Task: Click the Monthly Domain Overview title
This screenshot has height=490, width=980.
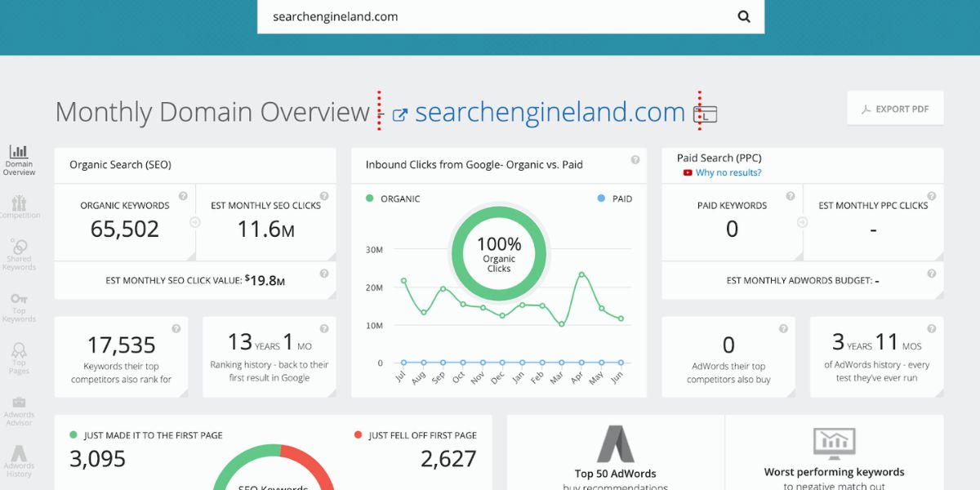Action: tap(212, 112)
